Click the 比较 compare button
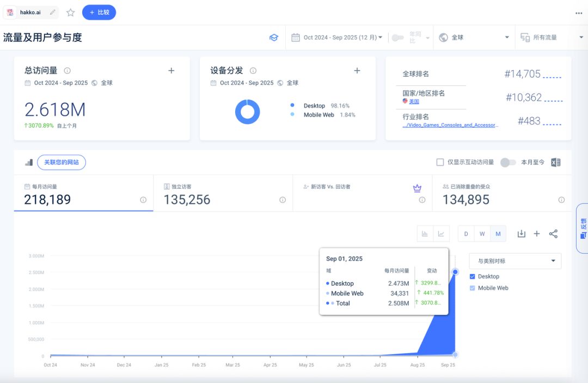The width and height of the screenshot is (588, 383). [99, 12]
